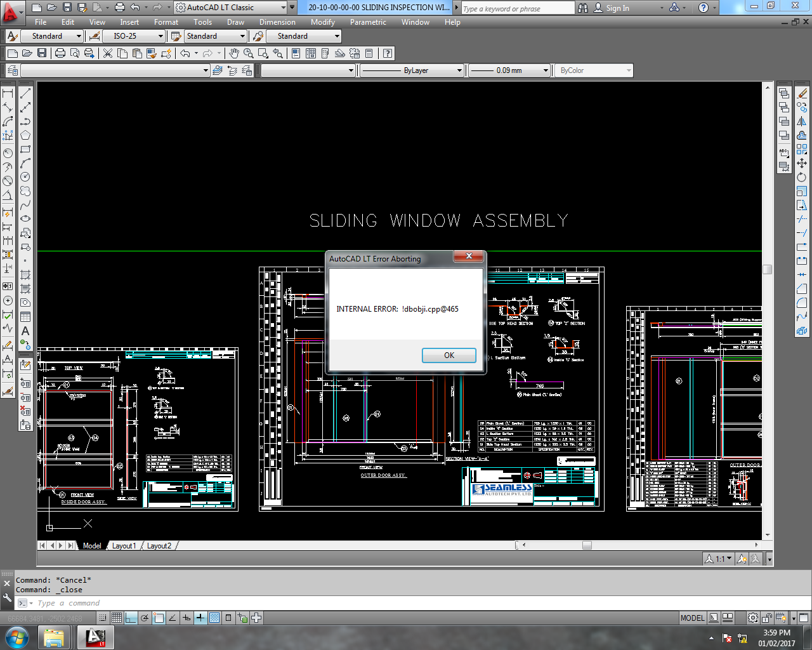Image resolution: width=812 pixels, height=650 pixels.
Task: Pick the Revision Cloud tool
Action: pos(25,191)
